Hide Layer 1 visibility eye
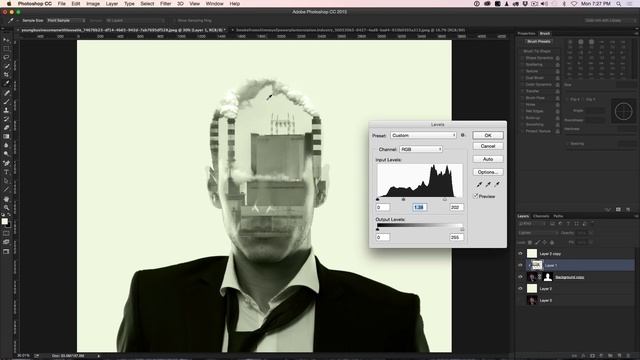This screenshot has height=360, width=640. coord(520,265)
